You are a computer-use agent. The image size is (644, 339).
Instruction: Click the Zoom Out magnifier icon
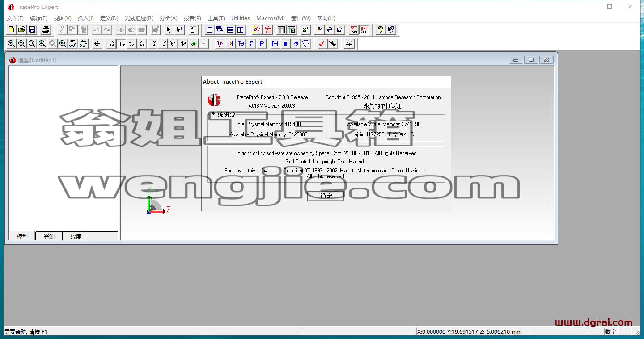(x=21, y=44)
